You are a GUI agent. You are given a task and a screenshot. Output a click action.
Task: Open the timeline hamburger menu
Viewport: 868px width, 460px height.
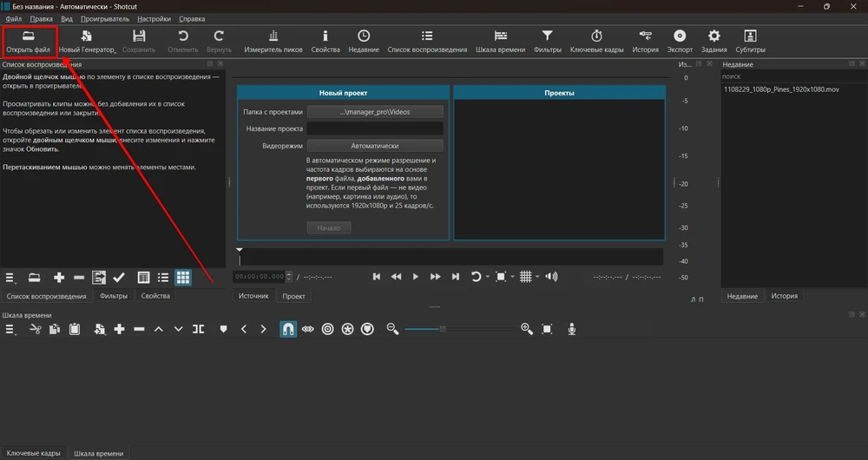coord(10,329)
